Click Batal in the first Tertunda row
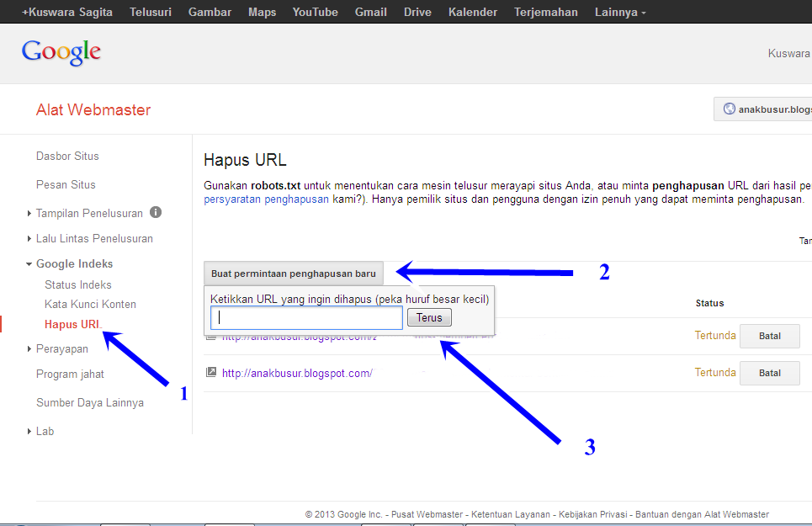This screenshot has width=812, height=526. coord(770,336)
